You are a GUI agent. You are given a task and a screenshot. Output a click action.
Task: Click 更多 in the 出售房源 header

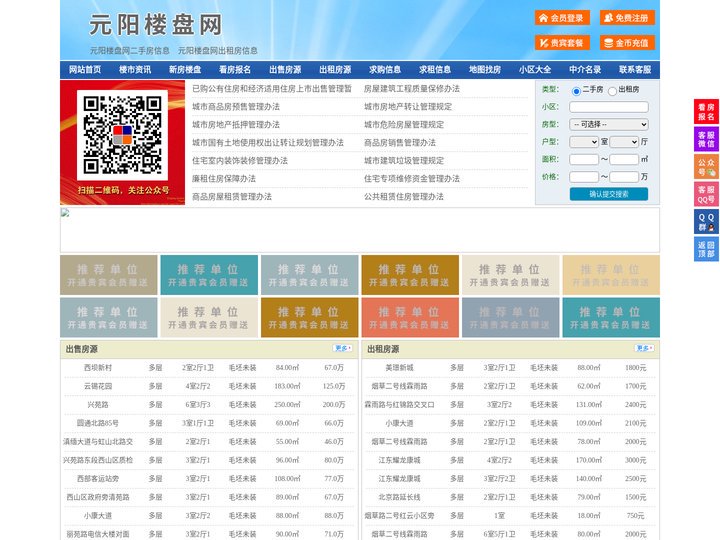coord(343,349)
